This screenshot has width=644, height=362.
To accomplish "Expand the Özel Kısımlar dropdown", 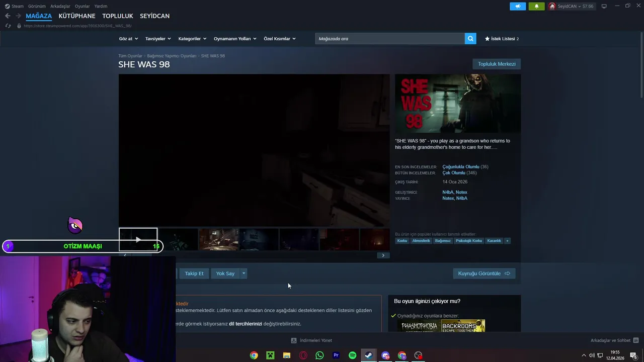I will (x=280, y=39).
